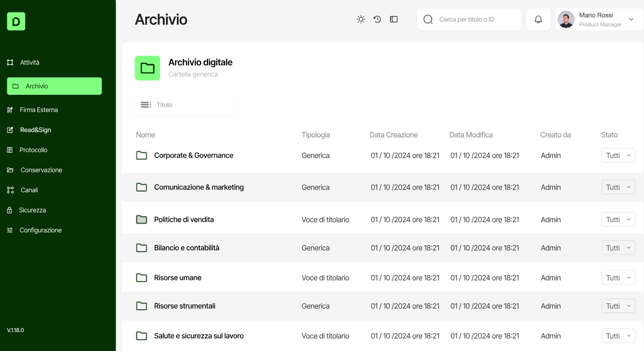Image resolution: width=644 pixels, height=351 pixels.
Task: Open Comunicazione & marketing folder
Action: 199,187
